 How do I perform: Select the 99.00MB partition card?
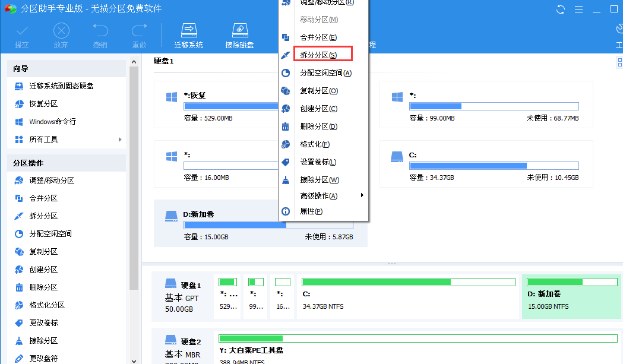coord(486,105)
